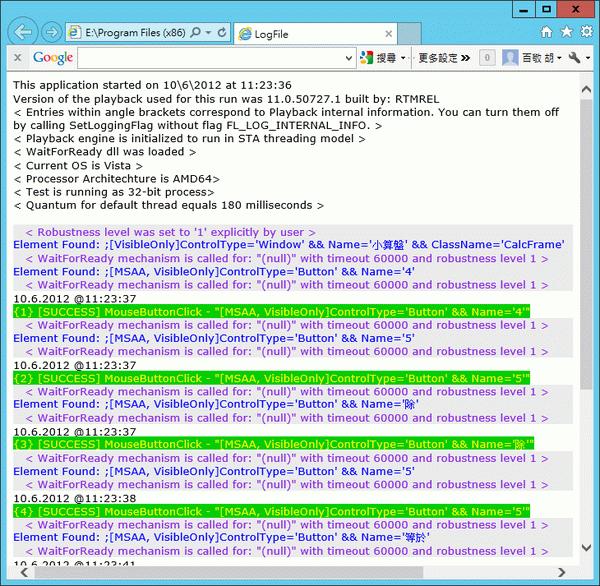The height and width of the screenshot is (586, 600).
Task: Open the 百敬 胡 account dropdown
Action: [542, 58]
